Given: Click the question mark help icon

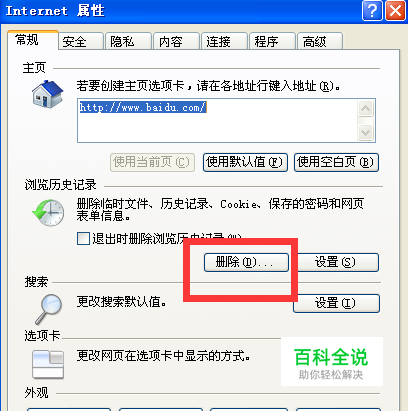Looking at the screenshot, I should [x=372, y=11].
